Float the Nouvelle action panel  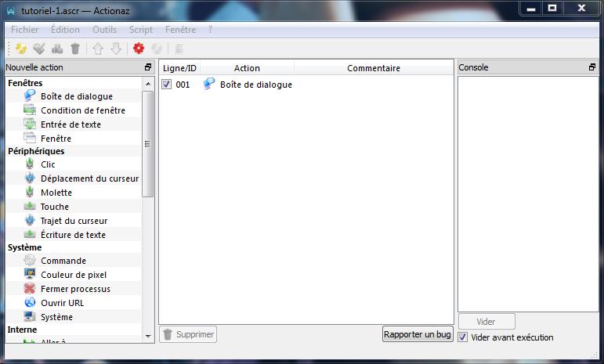(148, 68)
